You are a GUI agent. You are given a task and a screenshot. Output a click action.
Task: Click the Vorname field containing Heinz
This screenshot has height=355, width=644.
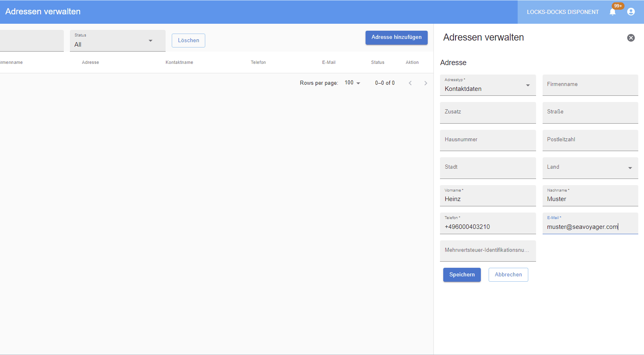488,196
